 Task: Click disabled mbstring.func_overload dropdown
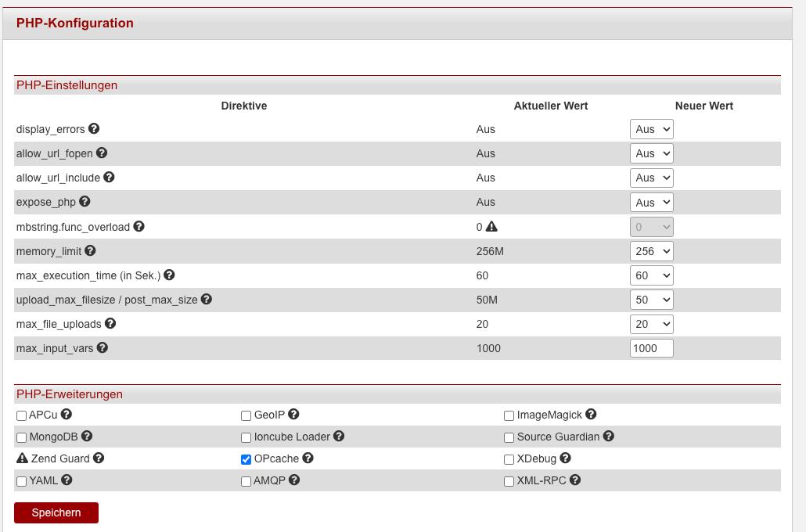click(x=651, y=227)
